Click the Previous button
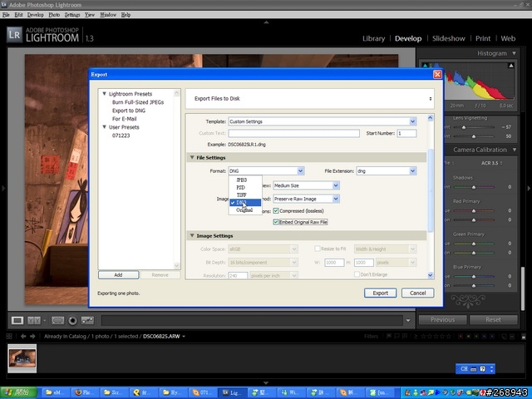 click(442, 319)
